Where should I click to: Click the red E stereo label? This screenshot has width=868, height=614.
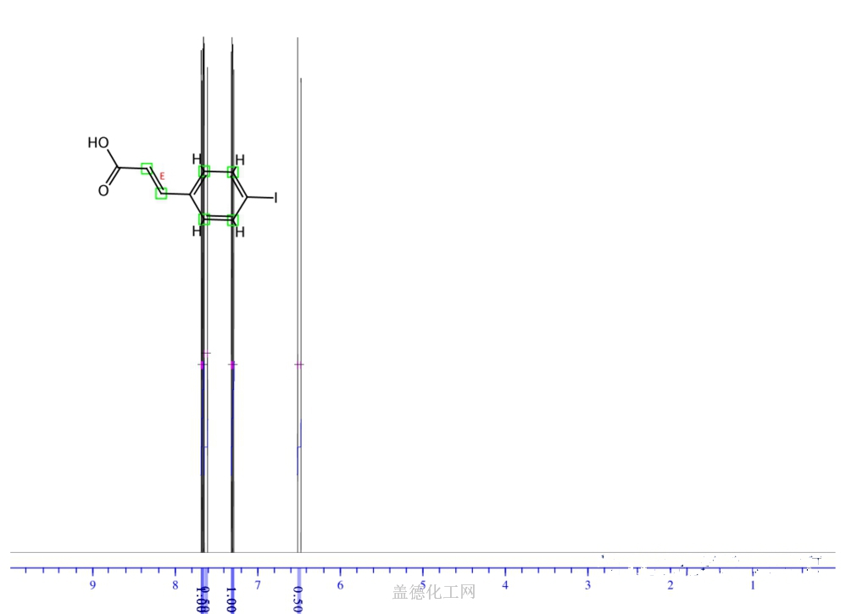click(x=163, y=176)
